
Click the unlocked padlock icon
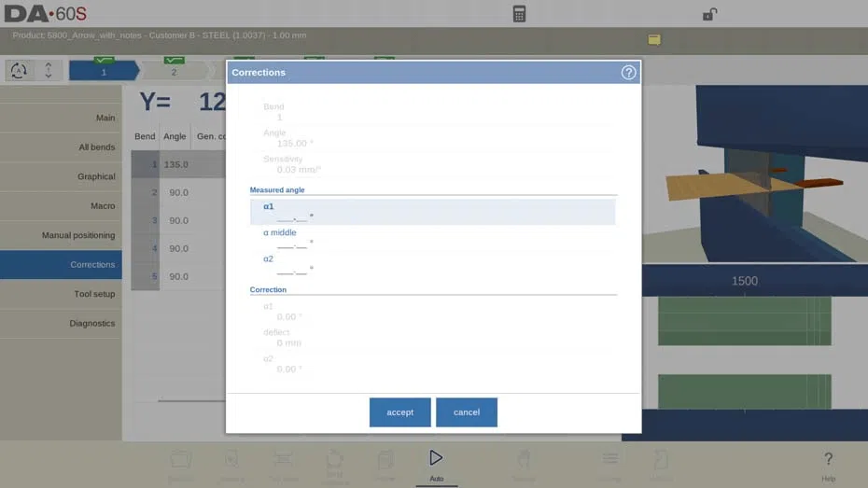pos(709,14)
